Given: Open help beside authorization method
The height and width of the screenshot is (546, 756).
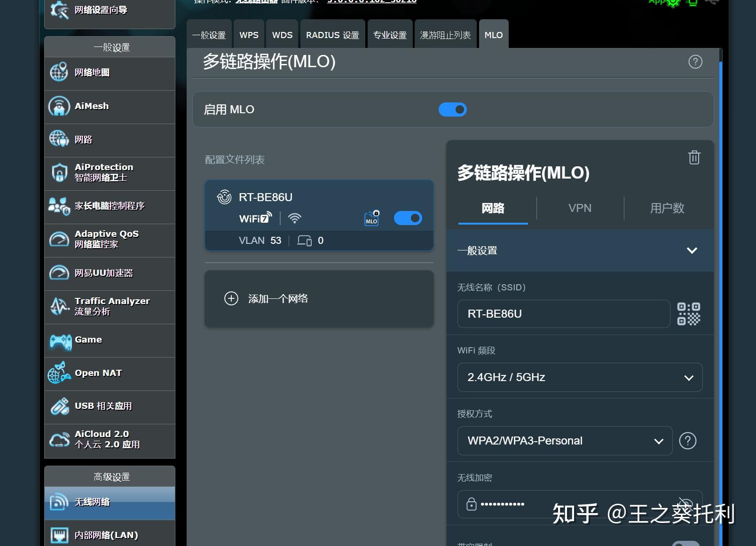Looking at the screenshot, I should tap(688, 441).
